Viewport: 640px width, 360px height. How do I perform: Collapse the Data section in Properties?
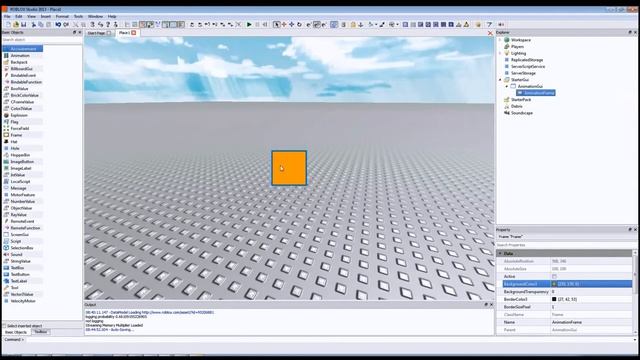[500, 253]
